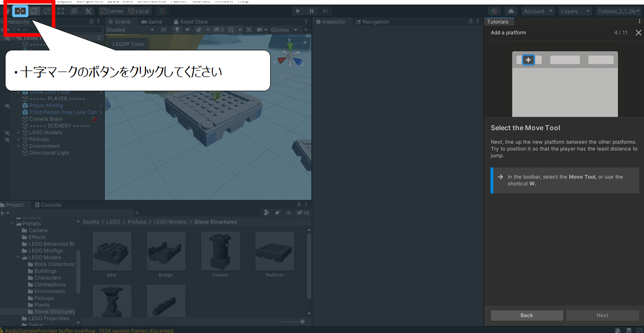644x333 pixels.
Task: Toggle pivot Center mode
Action: click(x=111, y=11)
